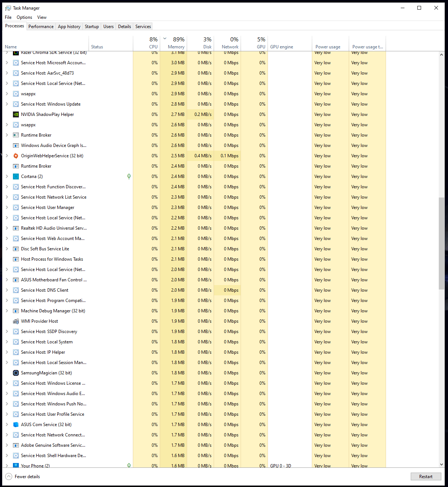Sort by the Network column header
This screenshot has width=448, height=487.
point(227,43)
